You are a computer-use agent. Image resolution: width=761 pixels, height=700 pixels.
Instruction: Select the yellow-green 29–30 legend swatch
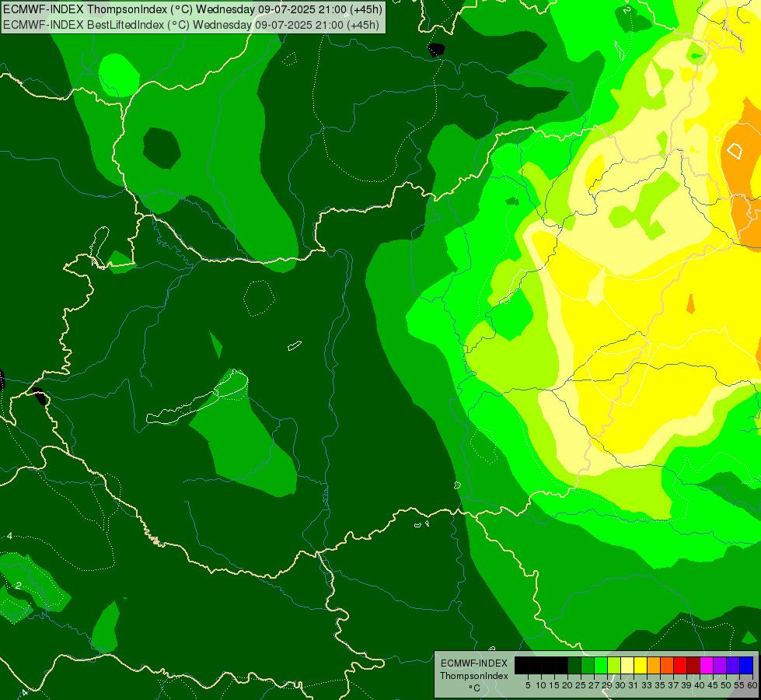(x=614, y=665)
